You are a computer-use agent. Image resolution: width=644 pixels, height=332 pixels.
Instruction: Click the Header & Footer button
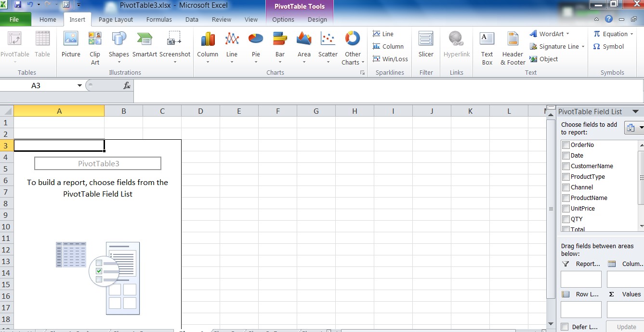click(x=512, y=46)
